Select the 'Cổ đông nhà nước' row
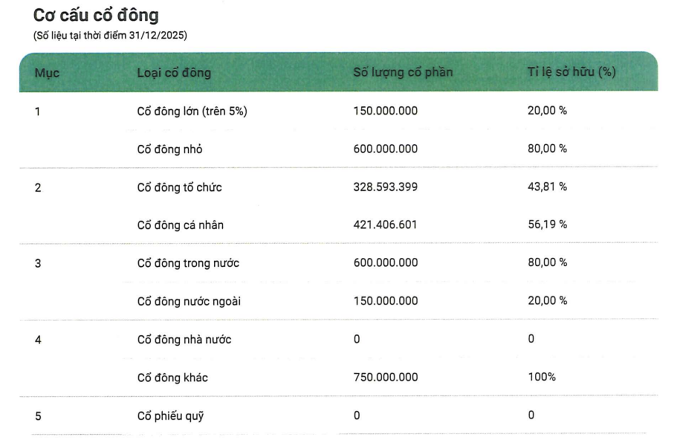The image size is (700, 443). point(338,339)
